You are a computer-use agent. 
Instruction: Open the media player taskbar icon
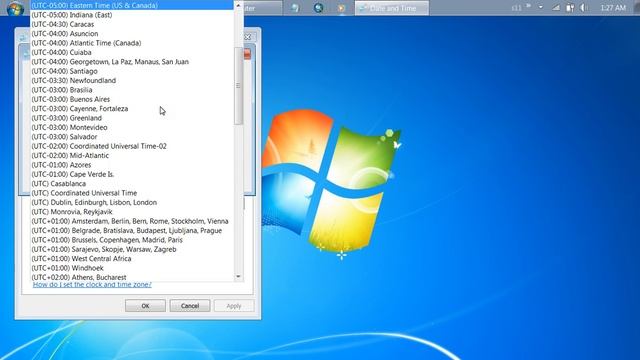click(341, 8)
